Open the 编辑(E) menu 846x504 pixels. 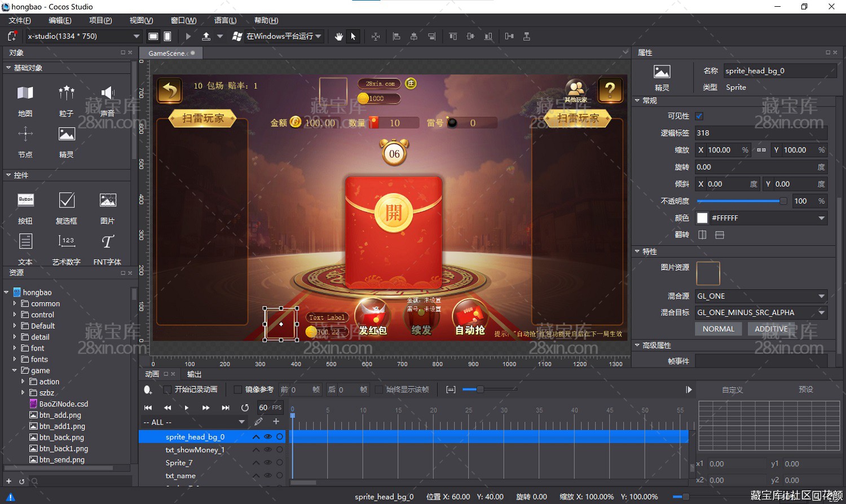tap(60, 20)
